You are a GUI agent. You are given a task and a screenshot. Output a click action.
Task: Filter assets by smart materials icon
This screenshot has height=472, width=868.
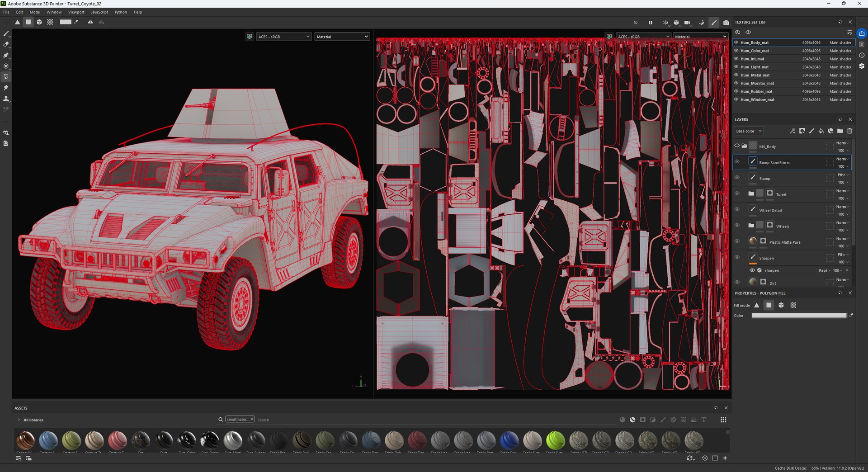632,420
